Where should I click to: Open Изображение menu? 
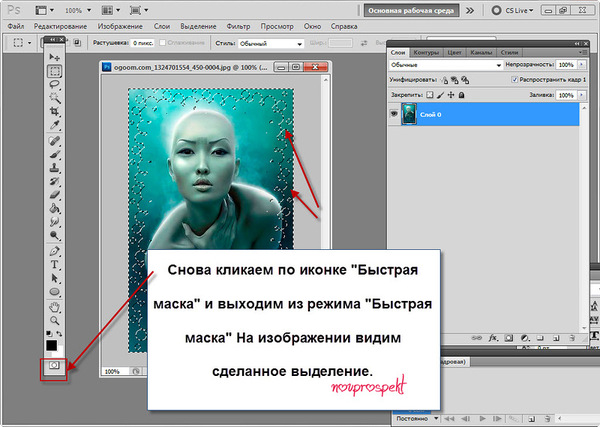coord(120,26)
